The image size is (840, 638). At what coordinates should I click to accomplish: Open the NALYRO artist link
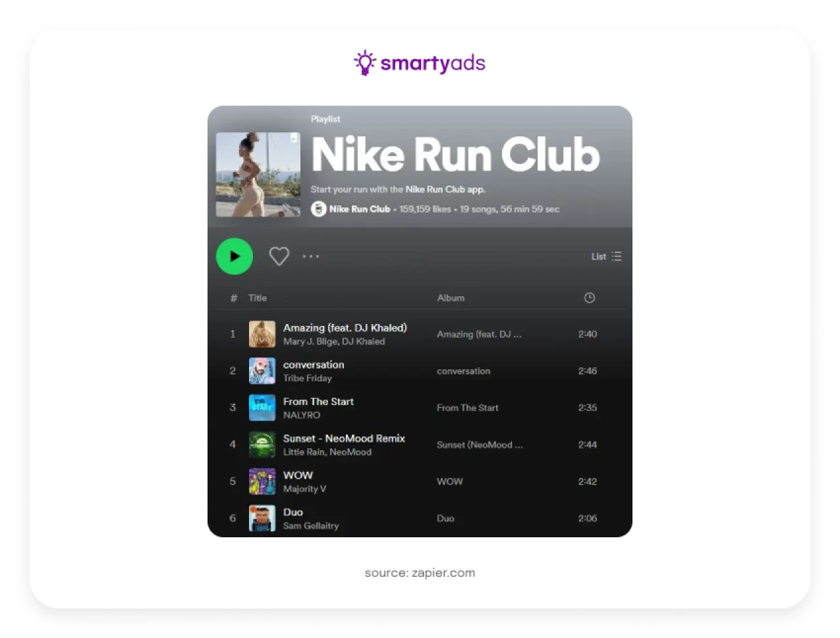pos(302,415)
